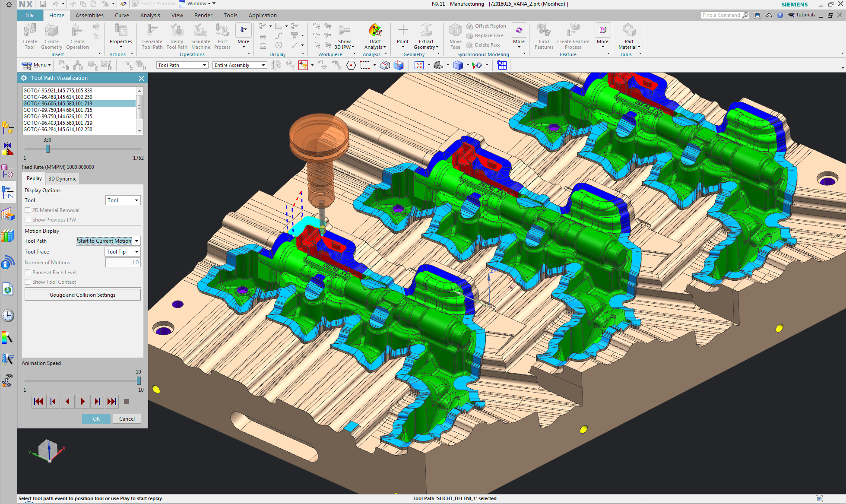Open the Tool display dropdown
Viewport: 846px width, 504px height.
tap(123, 200)
